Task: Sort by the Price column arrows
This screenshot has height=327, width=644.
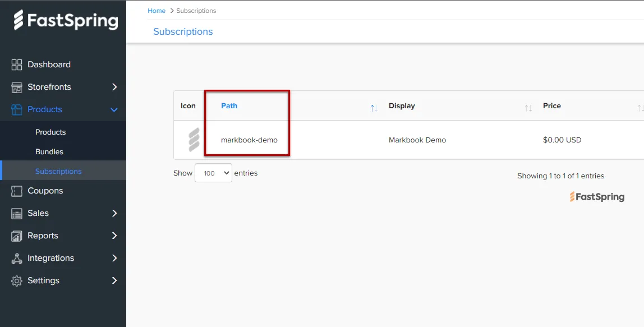Action: (640, 108)
